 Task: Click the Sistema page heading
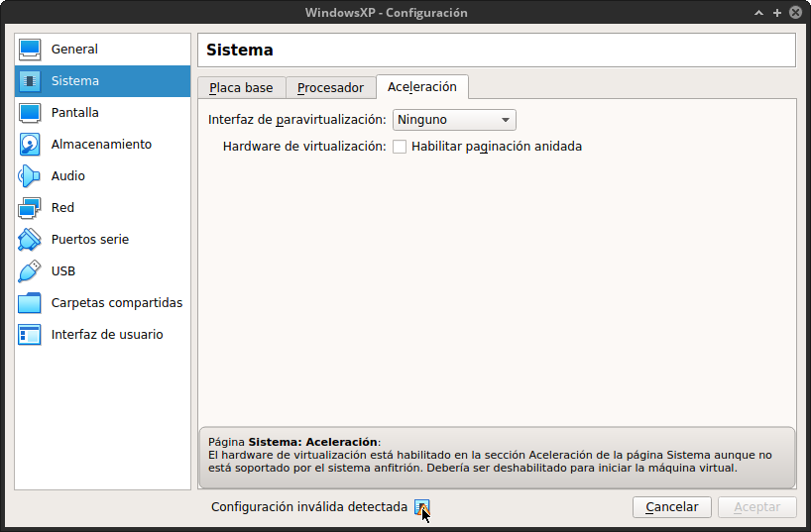pyautogui.click(x=240, y=51)
